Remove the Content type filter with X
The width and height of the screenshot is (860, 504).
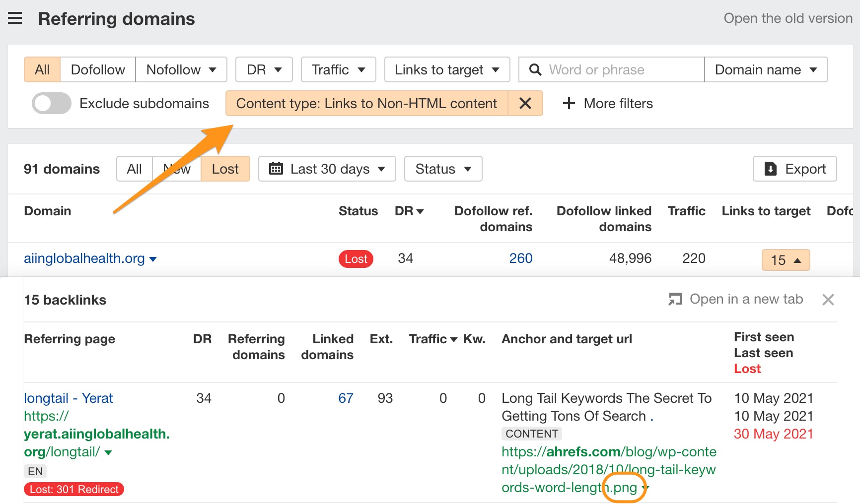(x=525, y=103)
